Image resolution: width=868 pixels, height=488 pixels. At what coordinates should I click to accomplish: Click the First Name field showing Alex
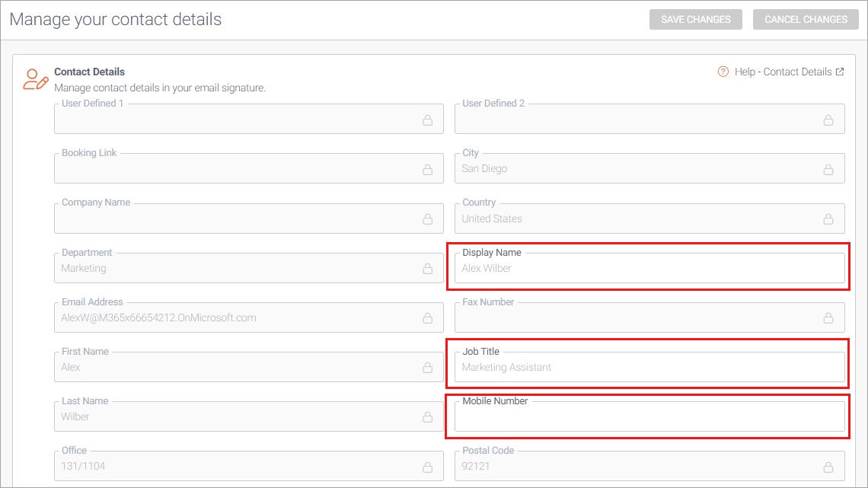click(236, 368)
